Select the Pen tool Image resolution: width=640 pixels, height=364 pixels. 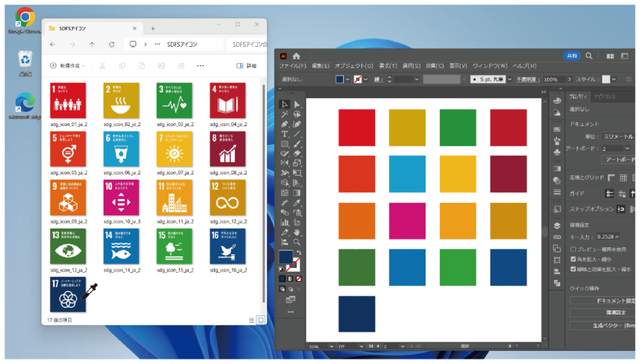(x=284, y=124)
